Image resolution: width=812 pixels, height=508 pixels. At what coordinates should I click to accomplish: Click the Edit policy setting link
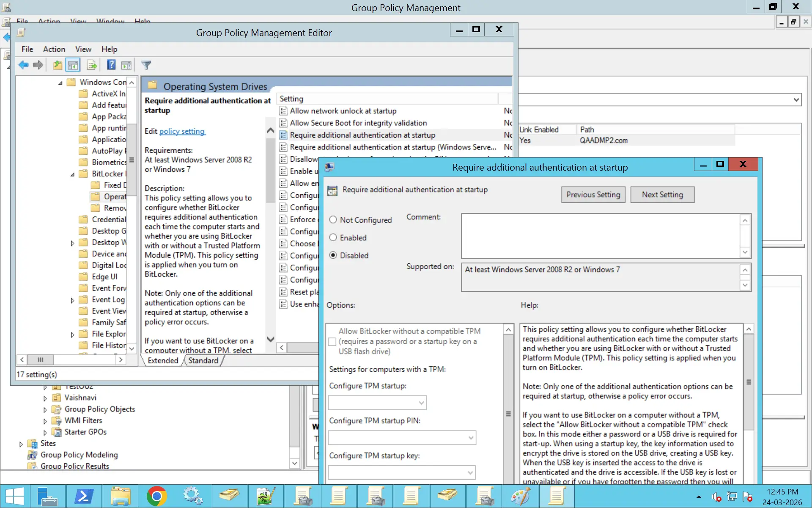[182, 131]
